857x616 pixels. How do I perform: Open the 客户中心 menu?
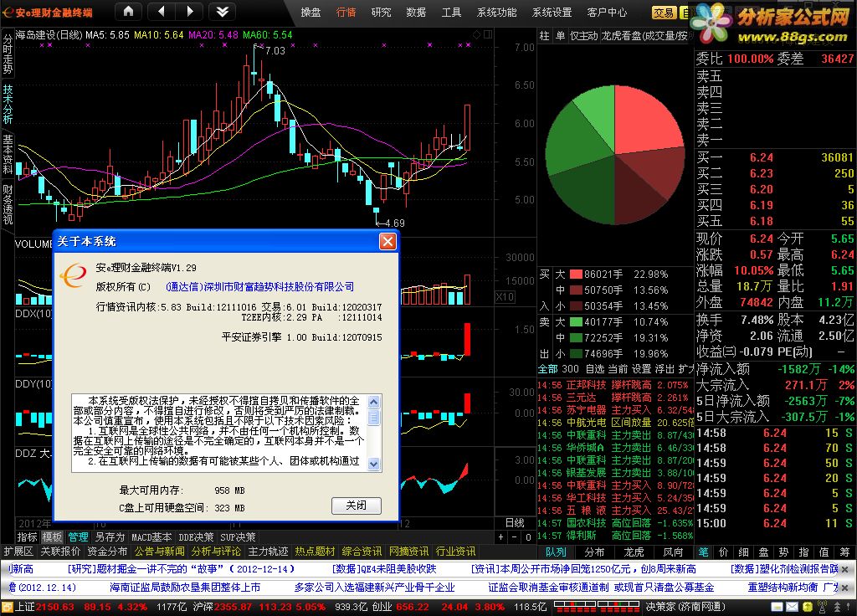608,12
